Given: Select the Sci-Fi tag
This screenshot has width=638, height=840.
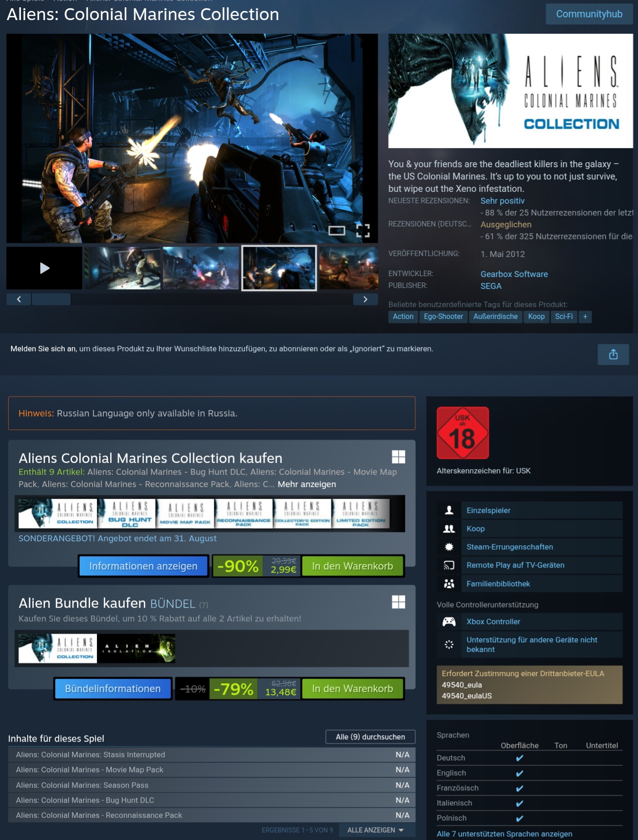Looking at the screenshot, I should 564,317.
